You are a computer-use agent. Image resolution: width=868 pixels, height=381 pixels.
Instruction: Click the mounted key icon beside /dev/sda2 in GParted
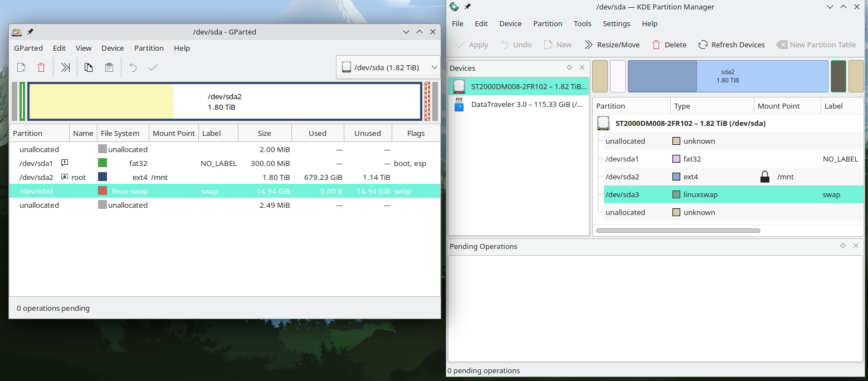[65, 177]
